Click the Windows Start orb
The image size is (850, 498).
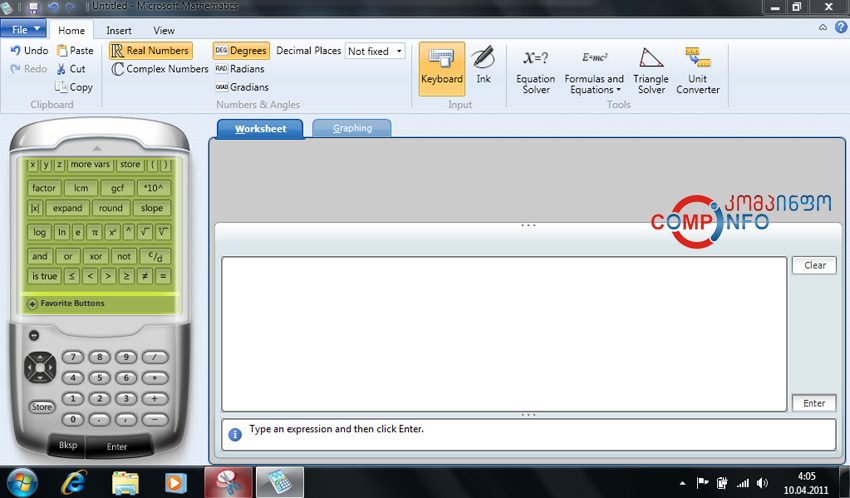pyautogui.click(x=22, y=482)
